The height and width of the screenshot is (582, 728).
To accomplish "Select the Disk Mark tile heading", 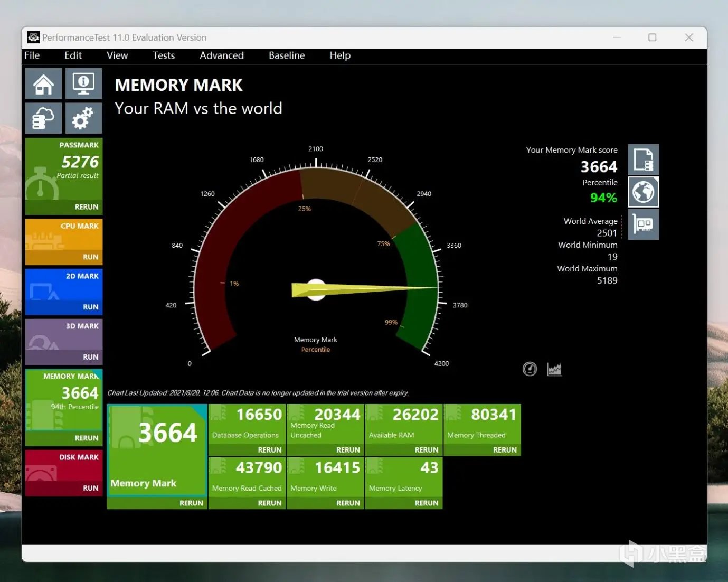I will coord(79,457).
